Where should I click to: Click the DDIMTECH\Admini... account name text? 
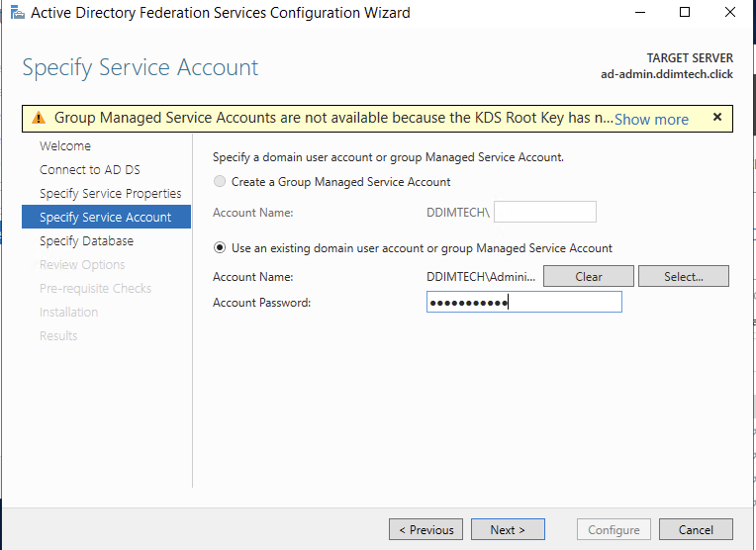(x=481, y=277)
